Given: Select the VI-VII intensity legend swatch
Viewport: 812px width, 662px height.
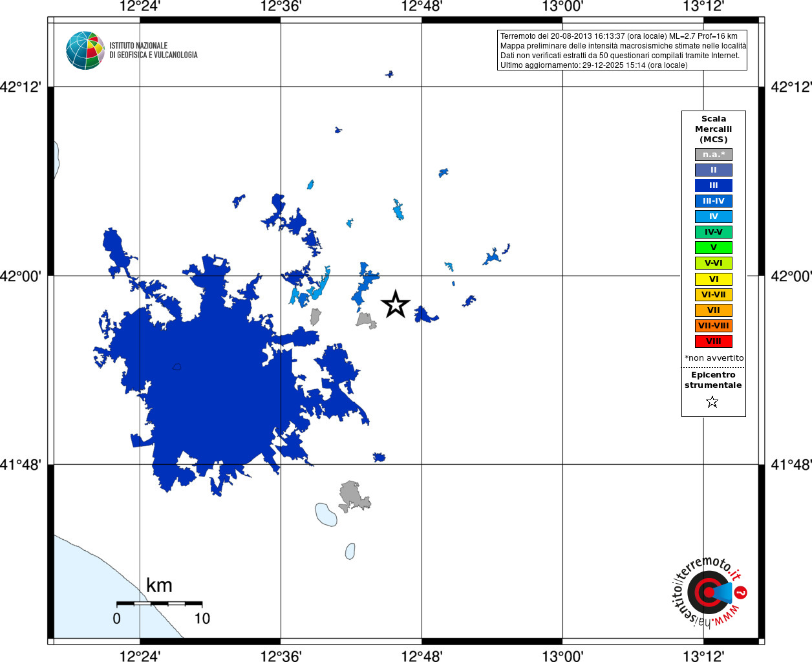Looking at the screenshot, I should pyautogui.click(x=714, y=295).
